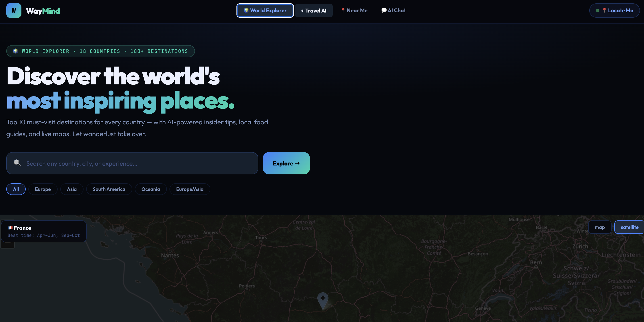The height and width of the screenshot is (322, 644).
Task: Open the World Explorer tab
Action: pyautogui.click(x=265, y=10)
